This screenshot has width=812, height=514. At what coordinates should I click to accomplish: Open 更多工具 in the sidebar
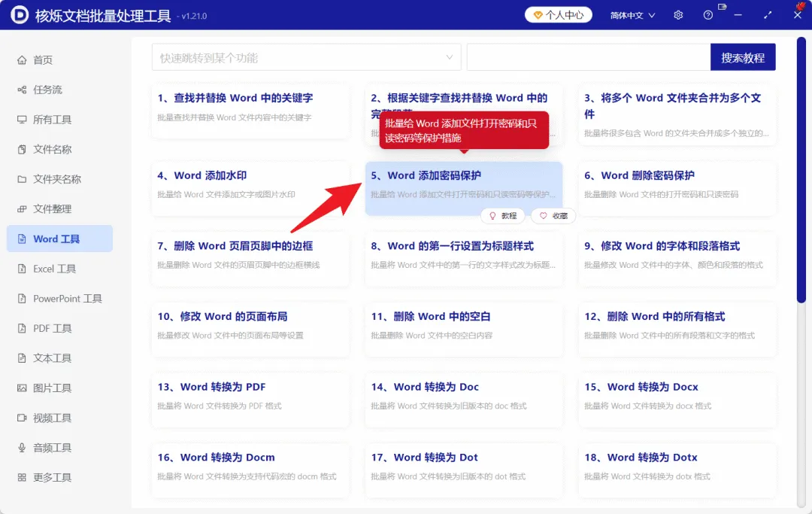[x=59, y=477]
